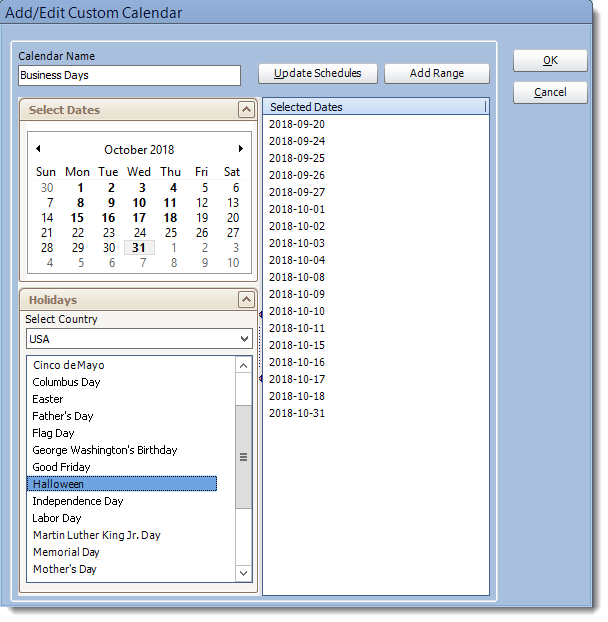Click Update Schedules button
Image resolution: width=608 pixels, height=622 pixels.
coord(318,73)
